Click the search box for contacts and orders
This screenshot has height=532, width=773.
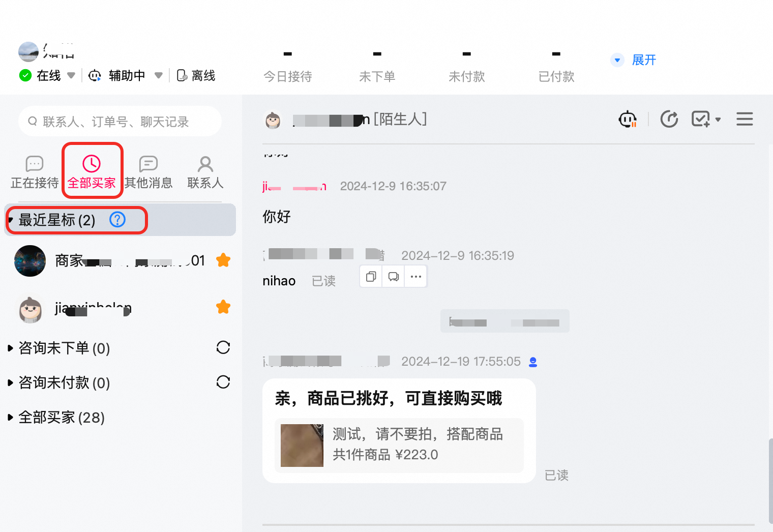[120, 121]
